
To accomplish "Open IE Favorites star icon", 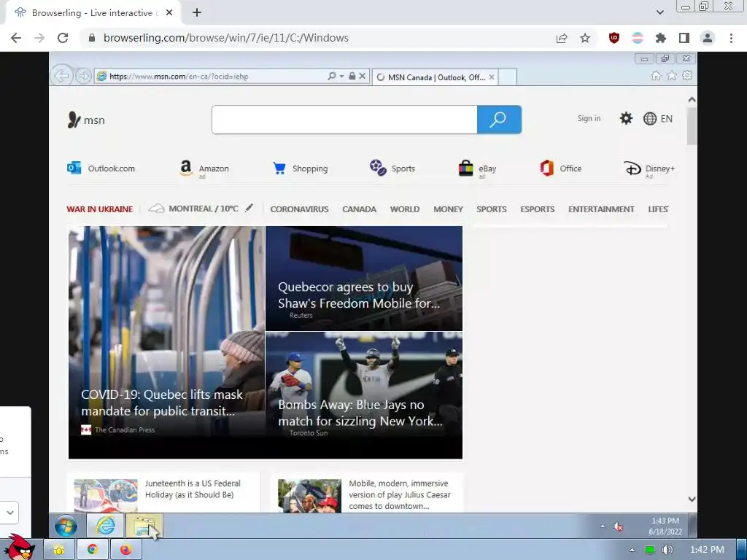I will coord(672,76).
